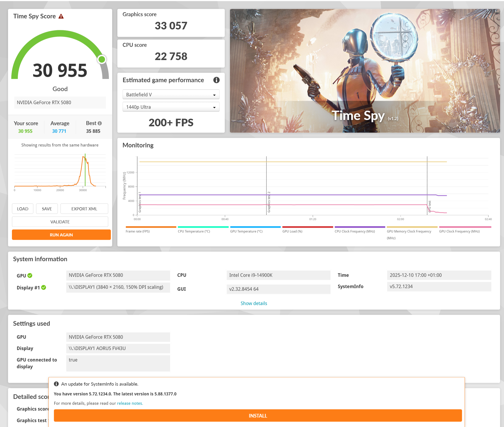
Task: Click the Time Spy artwork thumbnail
Action: point(365,71)
